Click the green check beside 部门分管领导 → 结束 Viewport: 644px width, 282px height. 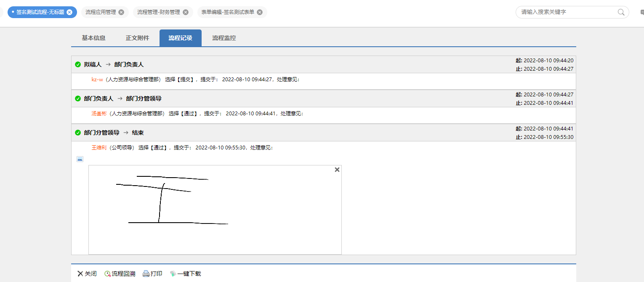(78, 133)
